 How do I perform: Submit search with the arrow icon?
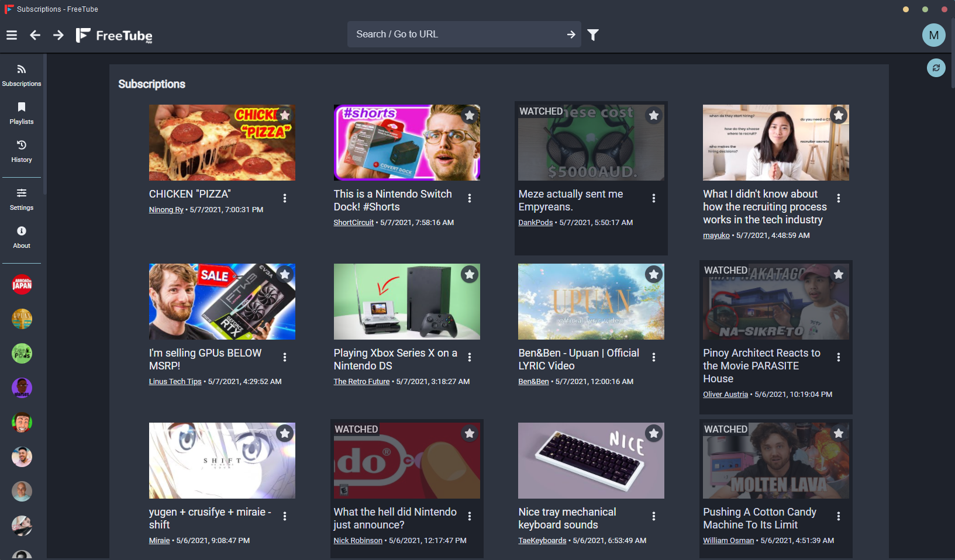pos(571,34)
